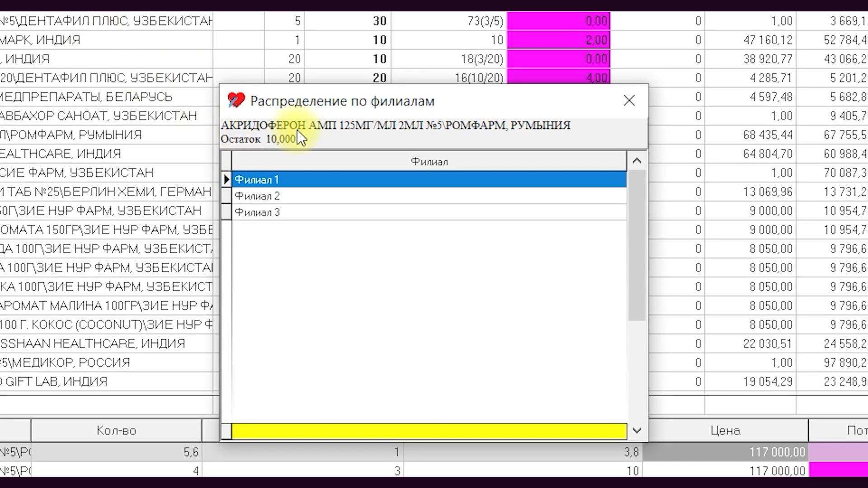The width and height of the screenshot is (868, 488).
Task: Click price cell 47 160,12
Action: 750,40
